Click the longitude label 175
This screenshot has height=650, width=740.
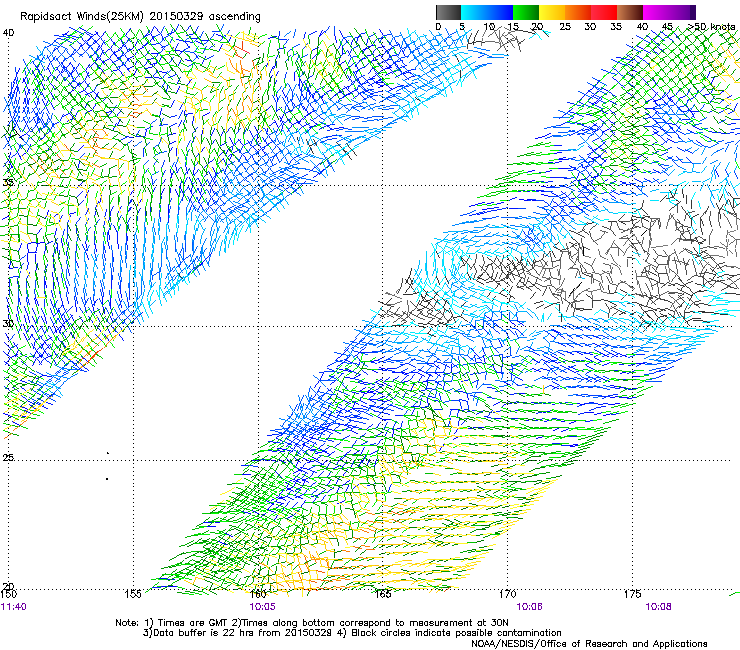point(632,594)
